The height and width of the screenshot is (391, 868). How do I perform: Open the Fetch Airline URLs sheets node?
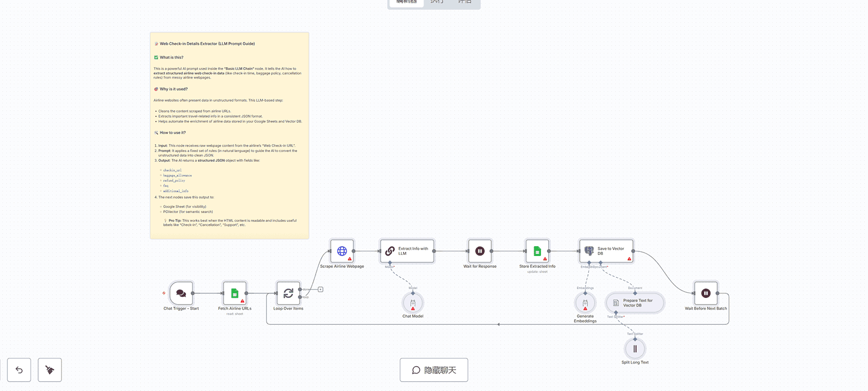coord(235,293)
